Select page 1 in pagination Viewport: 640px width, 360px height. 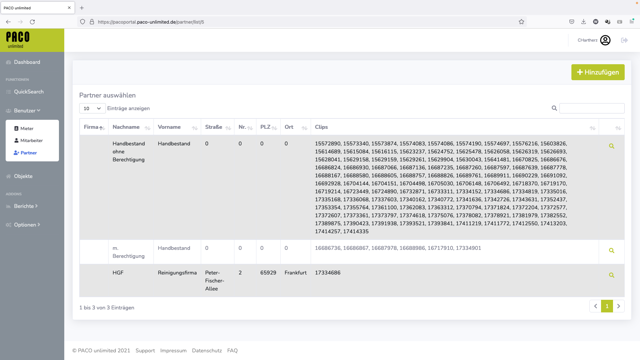click(607, 306)
